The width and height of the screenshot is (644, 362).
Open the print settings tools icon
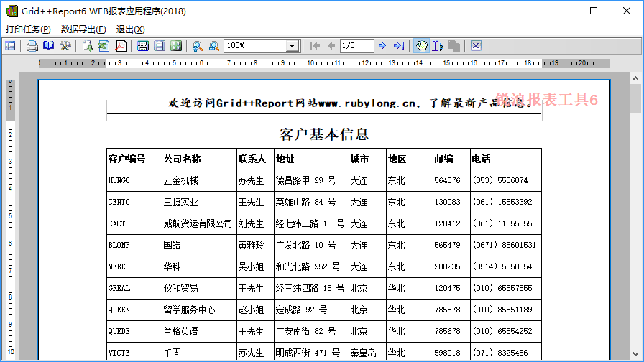[65, 46]
